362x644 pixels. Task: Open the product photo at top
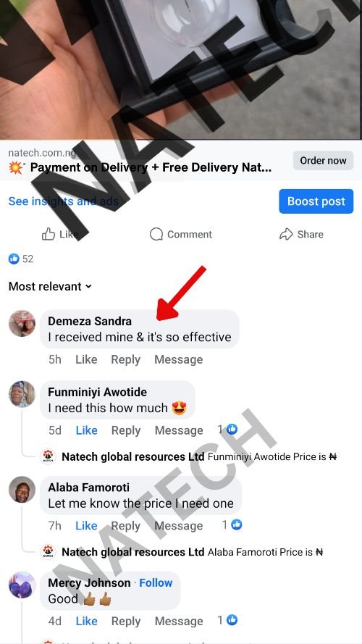(181, 70)
